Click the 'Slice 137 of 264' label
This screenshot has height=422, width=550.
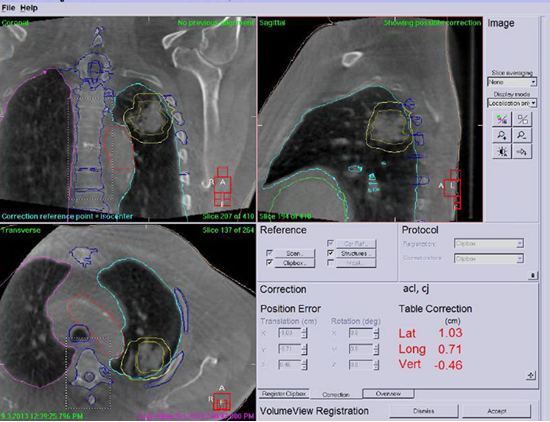pos(228,230)
